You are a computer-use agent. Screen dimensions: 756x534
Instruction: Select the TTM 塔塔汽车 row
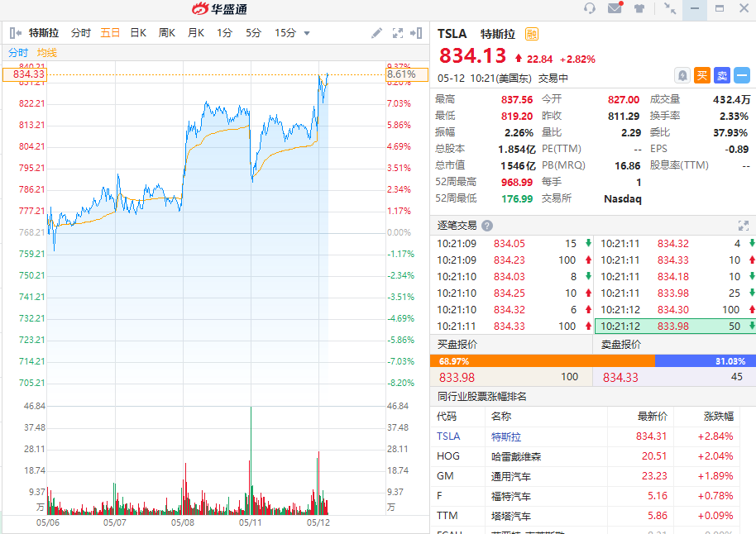coord(585,516)
